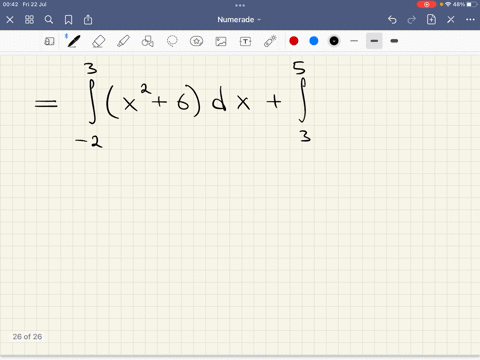
Task: Redo the last undone stroke
Action: [412, 20]
